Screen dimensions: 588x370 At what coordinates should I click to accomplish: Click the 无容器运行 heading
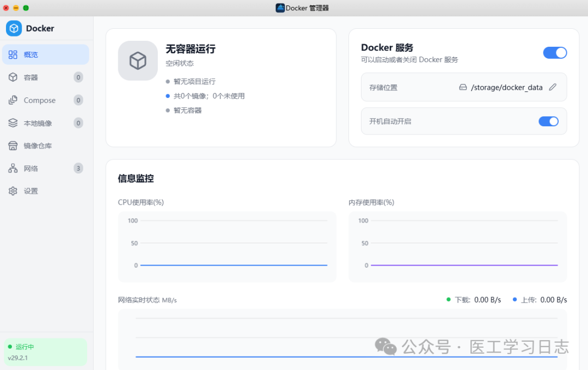(x=191, y=49)
